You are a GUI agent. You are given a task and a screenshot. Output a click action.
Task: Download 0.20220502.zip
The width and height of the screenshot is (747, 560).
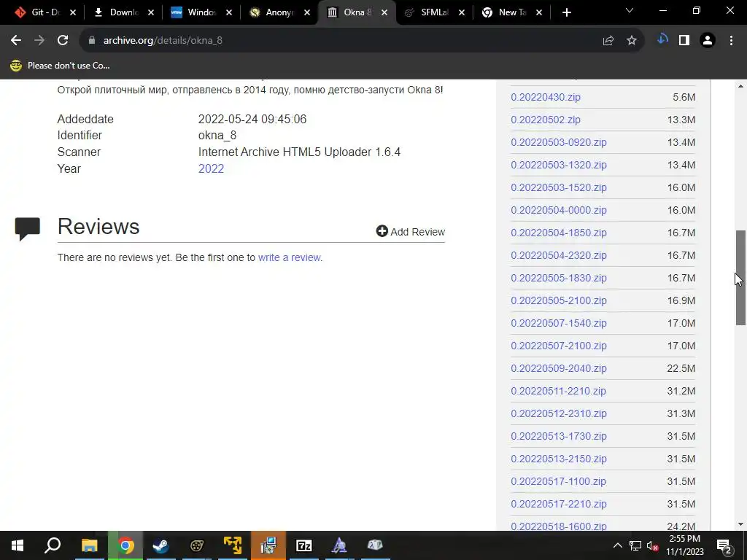[546, 120]
